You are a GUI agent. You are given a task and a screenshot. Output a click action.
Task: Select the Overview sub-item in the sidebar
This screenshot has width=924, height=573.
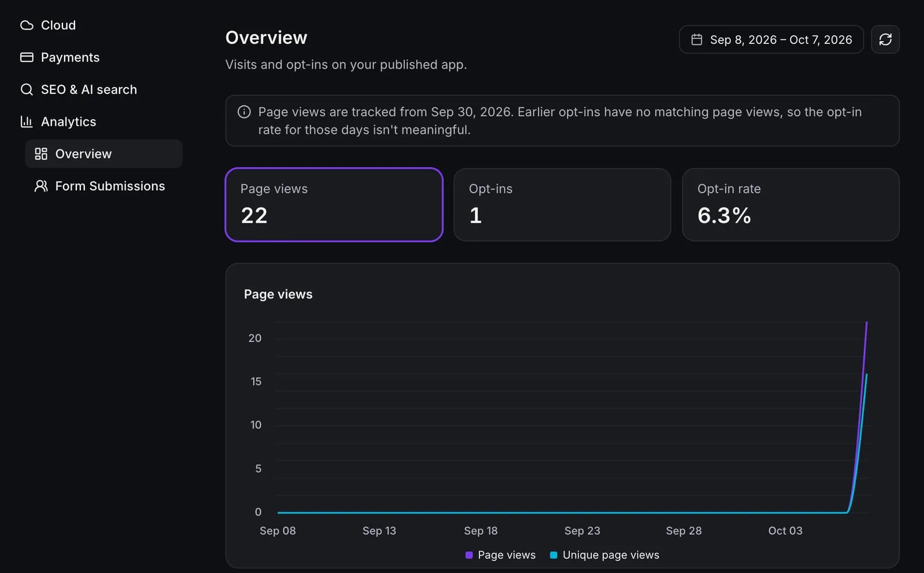(x=104, y=154)
